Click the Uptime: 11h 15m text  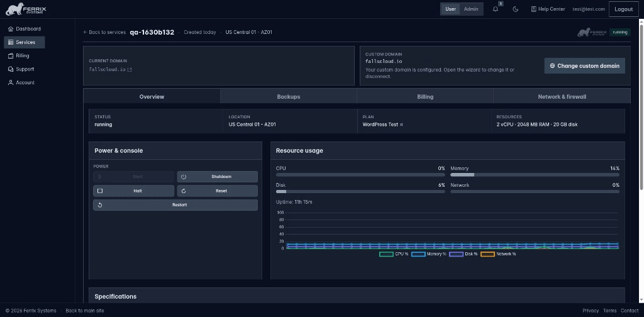[x=294, y=203]
